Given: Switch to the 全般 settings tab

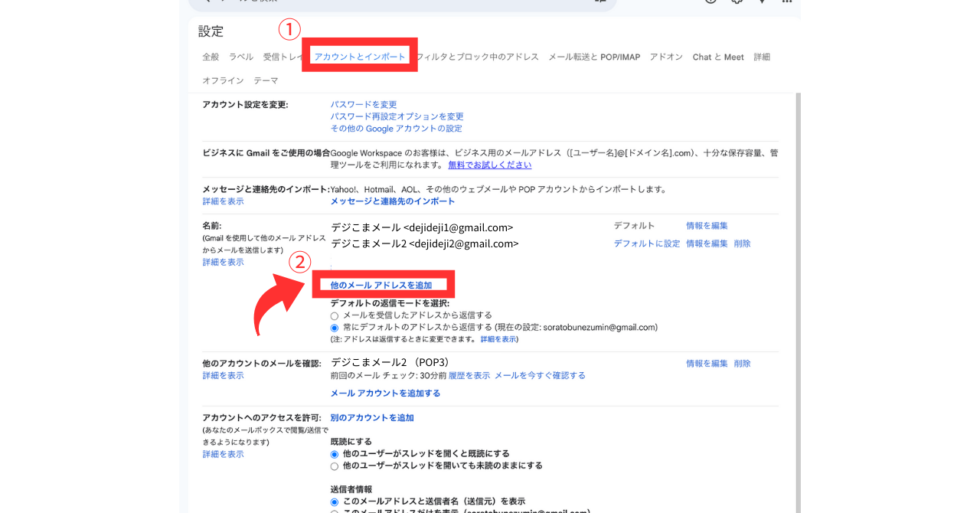Looking at the screenshot, I should (211, 57).
